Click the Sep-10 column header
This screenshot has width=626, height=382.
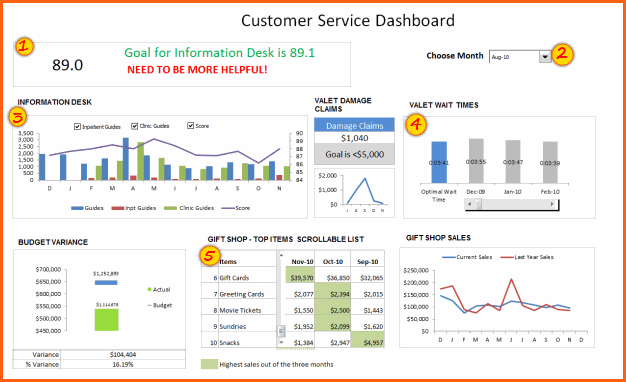pyautogui.click(x=368, y=262)
